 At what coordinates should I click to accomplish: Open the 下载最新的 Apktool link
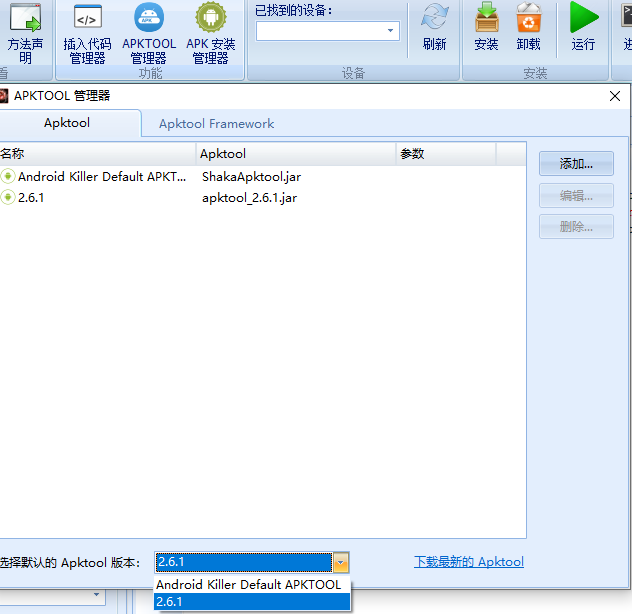tap(469, 562)
